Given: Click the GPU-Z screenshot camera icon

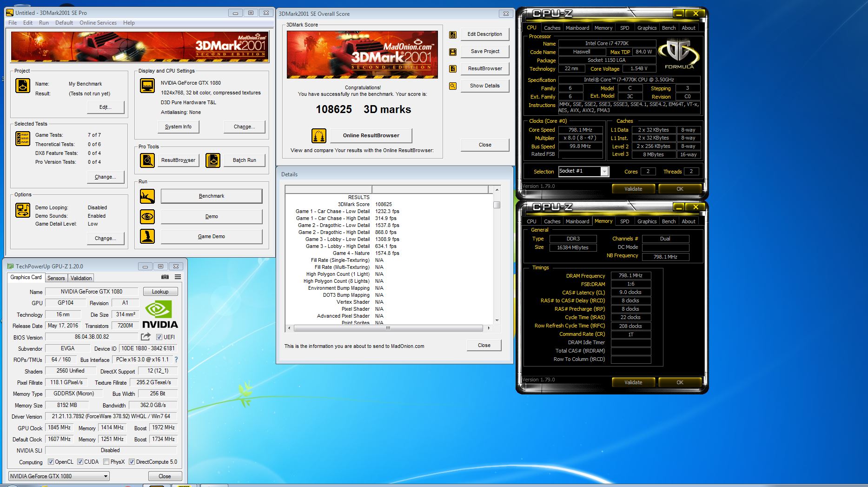Looking at the screenshot, I should point(165,277).
